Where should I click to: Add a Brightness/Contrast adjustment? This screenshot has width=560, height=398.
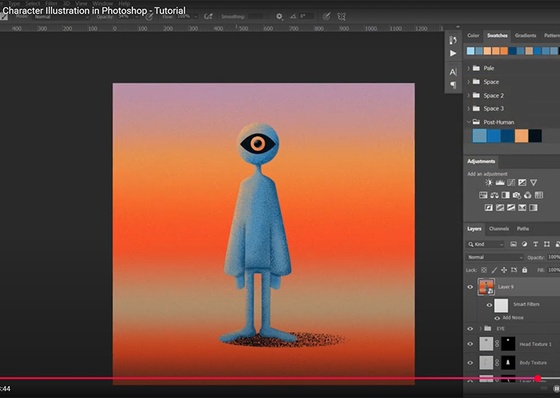(x=489, y=183)
